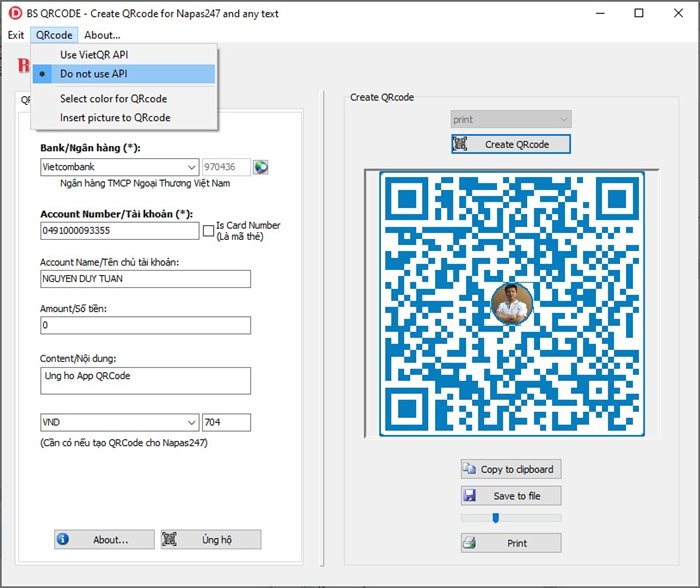
Task: Click the QR icon on Ủng hộ button
Action: (x=169, y=539)
